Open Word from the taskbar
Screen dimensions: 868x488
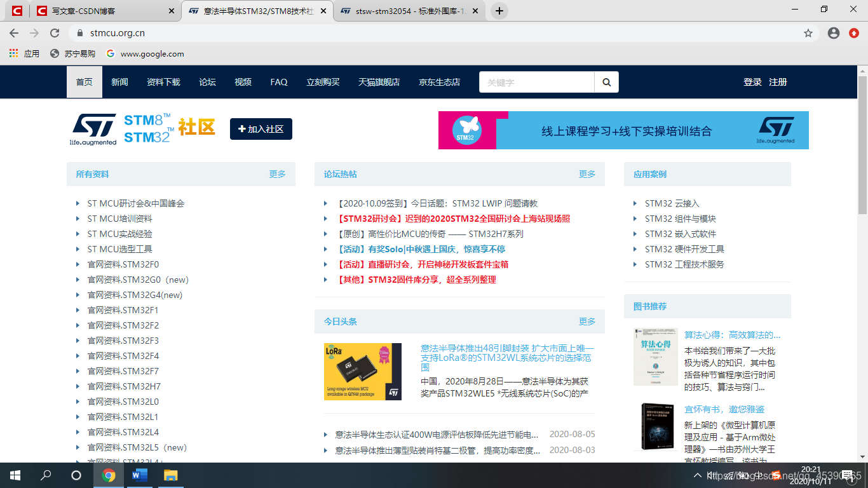[140, 475]
